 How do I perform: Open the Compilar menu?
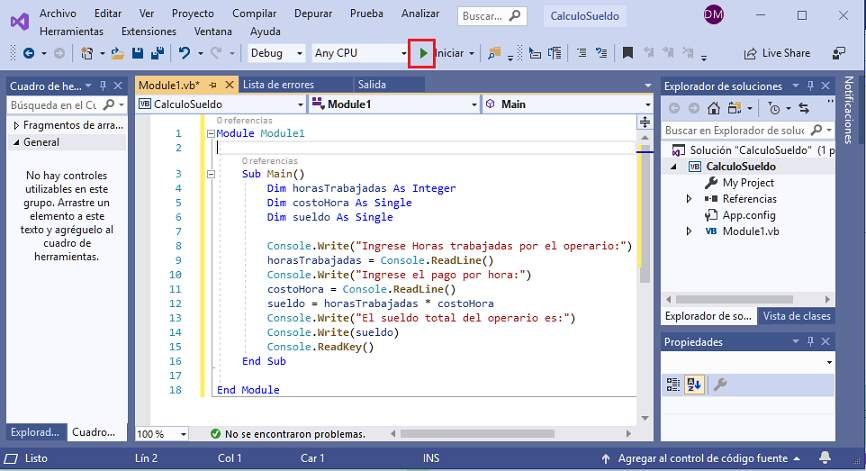pyautogui.click(x=254, y=13)
